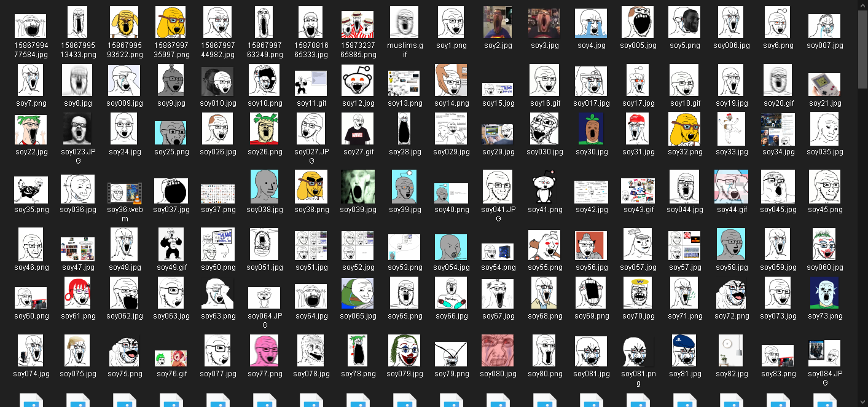Pick the green-tinted soy039.jpg image
The width and height of the screenshot is (868, 407).
point(358,187)
